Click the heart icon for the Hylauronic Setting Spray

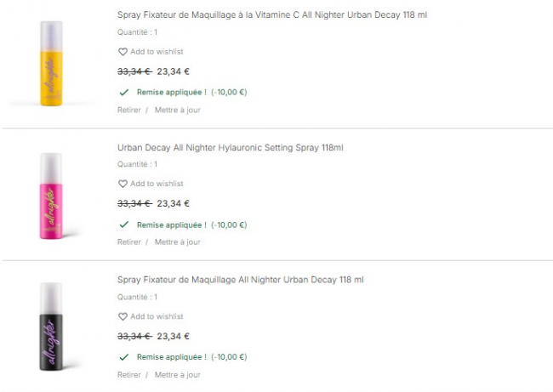tap(123, 184)
